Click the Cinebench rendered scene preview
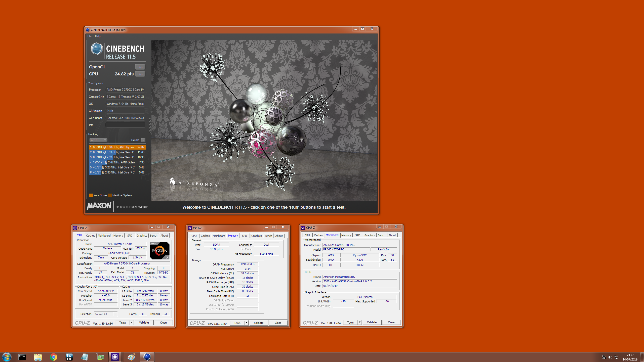 tap(264, 121)
